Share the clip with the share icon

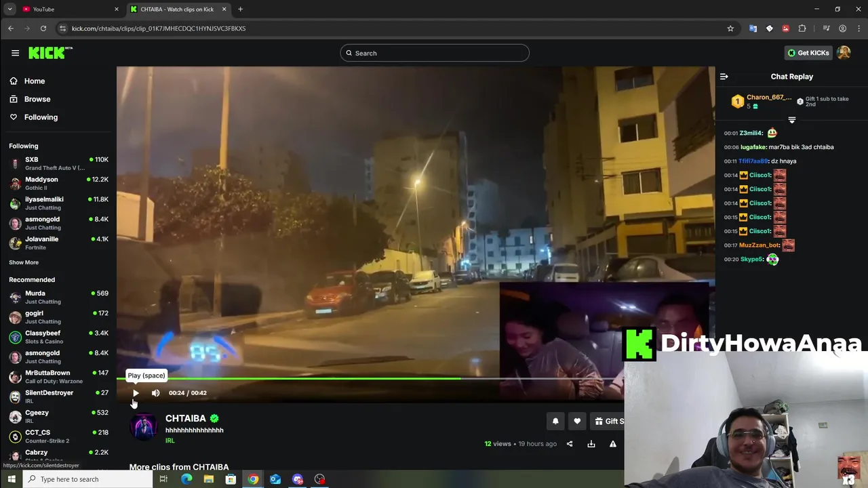[x=570, y=444]
